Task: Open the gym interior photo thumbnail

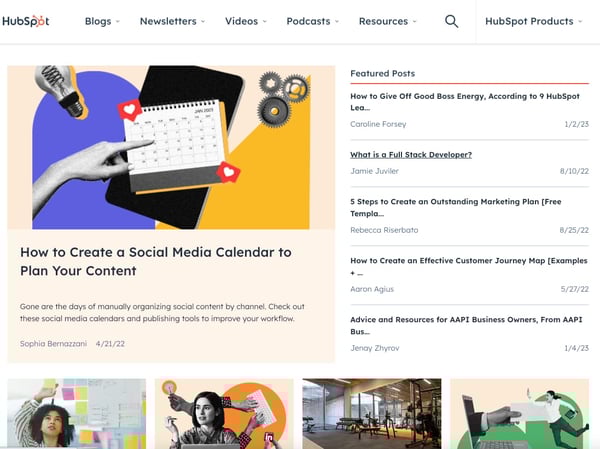Action: 372,413
